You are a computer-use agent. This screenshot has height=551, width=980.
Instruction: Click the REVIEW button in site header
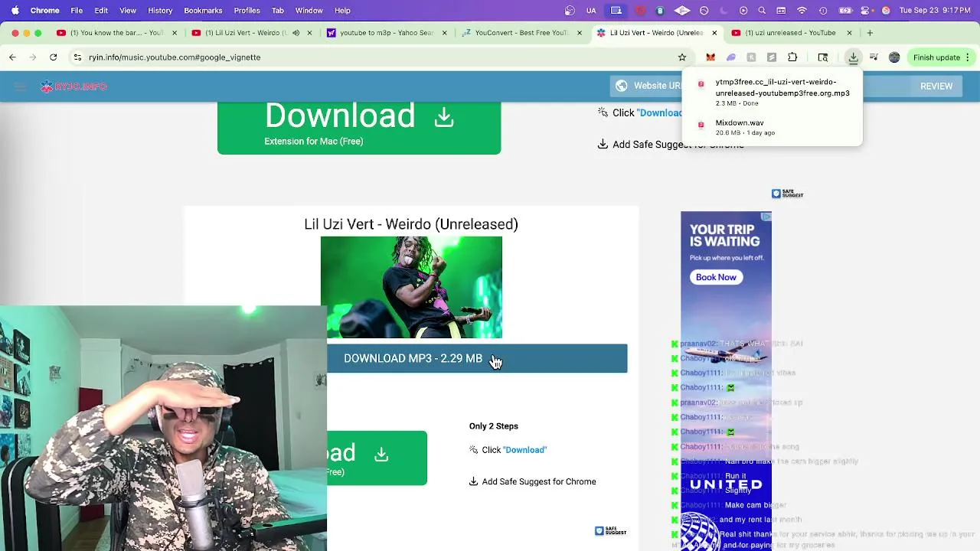pos(936,86)
